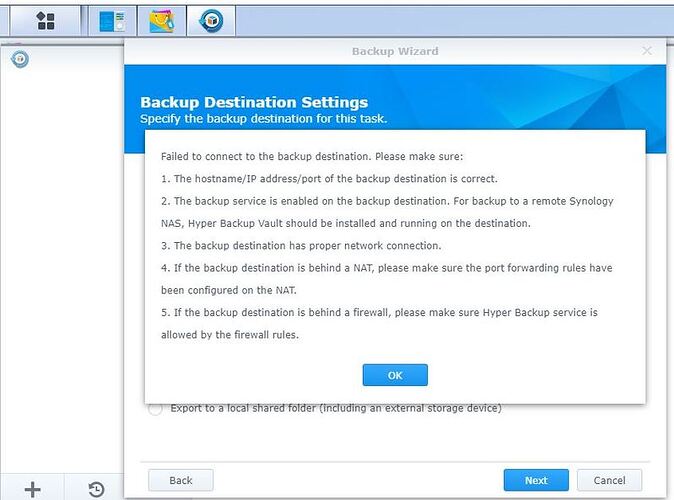Click the empty taskbar area
Image resolution: width=674 pixels, height=500 pixels.
coord(454,21)
